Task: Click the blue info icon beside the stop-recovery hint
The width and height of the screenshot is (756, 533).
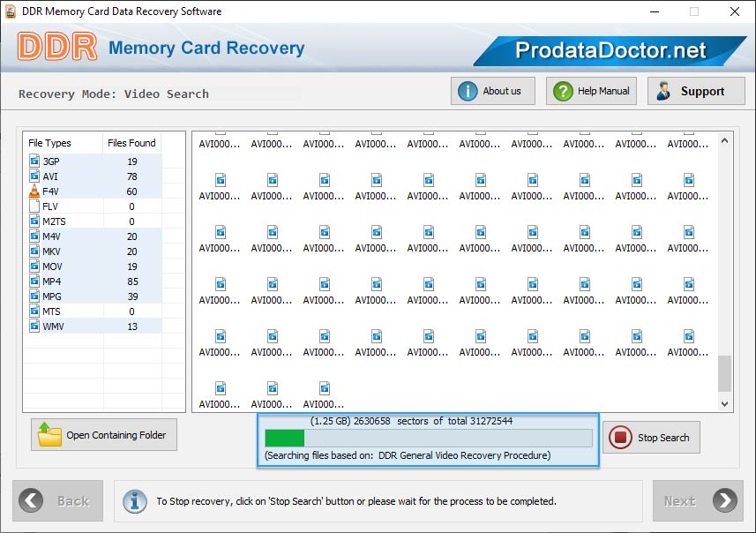Action: pyautogui.click(x=135, y=501)
